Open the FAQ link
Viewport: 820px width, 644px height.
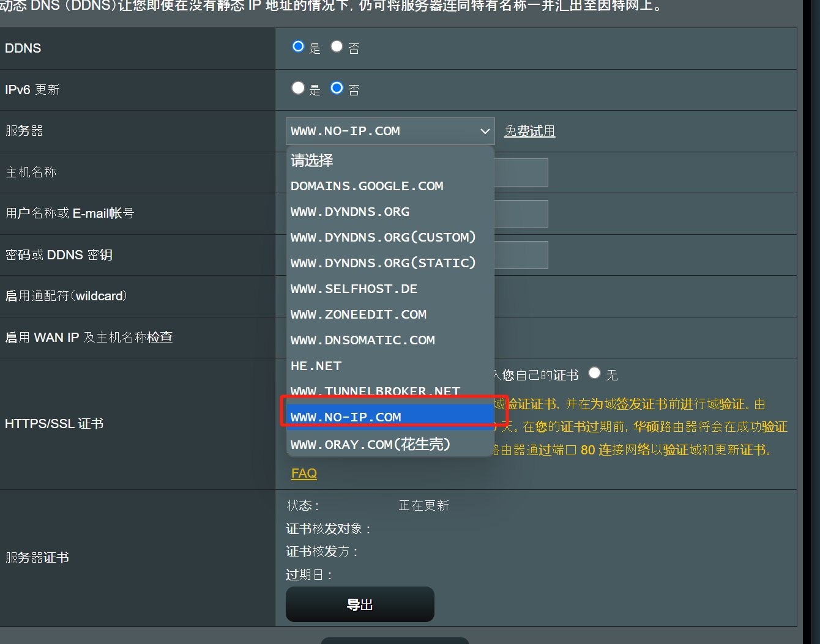coord(304,473)
